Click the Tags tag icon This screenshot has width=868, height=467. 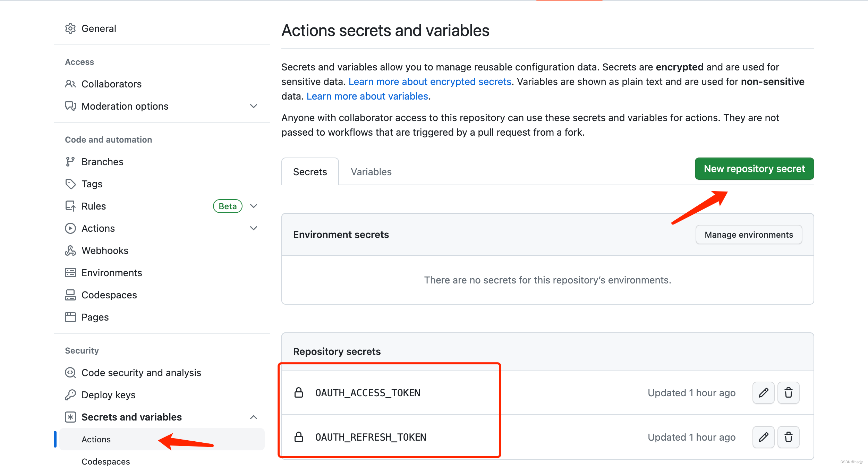click(x=70, y=184)
